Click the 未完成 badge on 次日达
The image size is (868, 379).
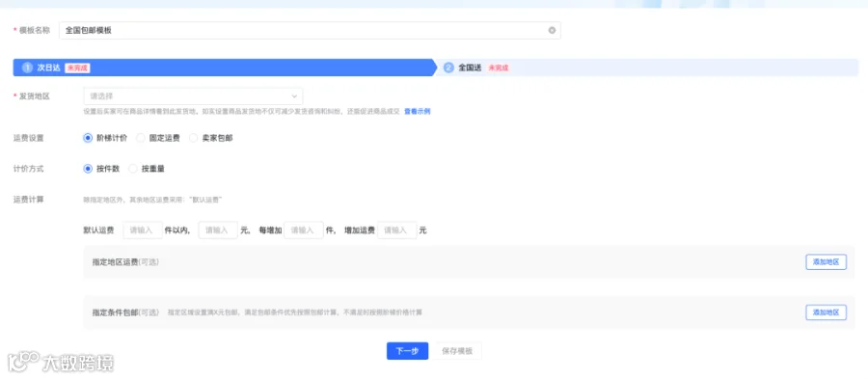(77, 68)
